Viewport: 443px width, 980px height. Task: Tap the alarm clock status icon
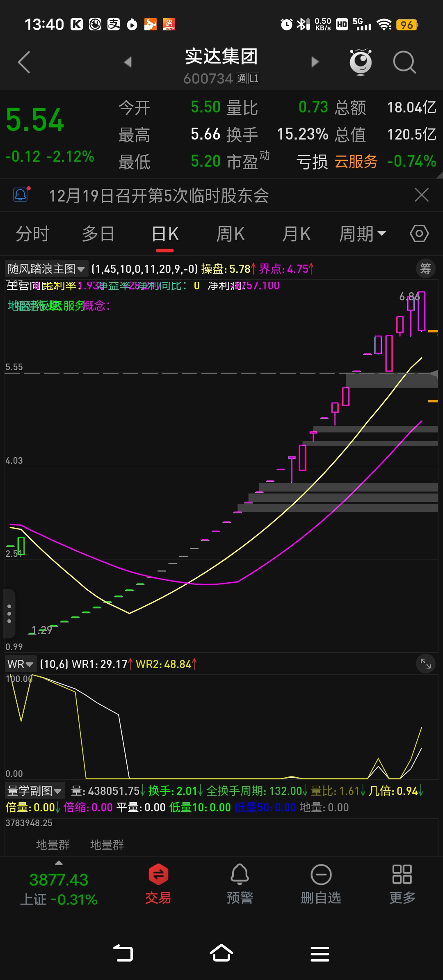coord(286,25)
